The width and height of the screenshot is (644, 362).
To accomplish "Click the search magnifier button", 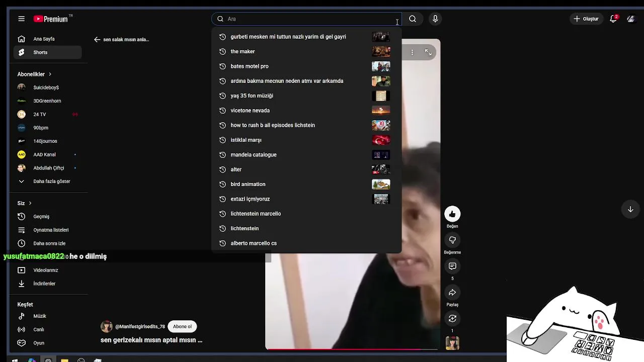I will (x=413, y=19).
